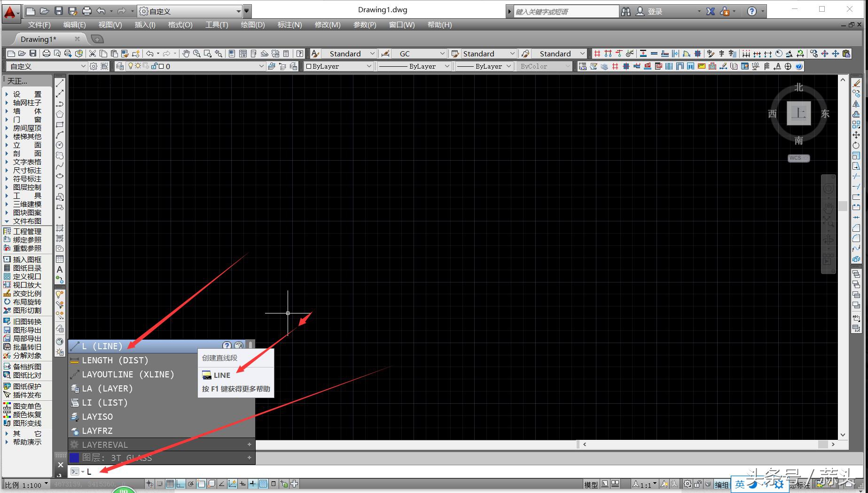Screen dimensions: 868x493
Task: Open the Help question-mark icon in the standard toolbar
Action: point(300,54)
